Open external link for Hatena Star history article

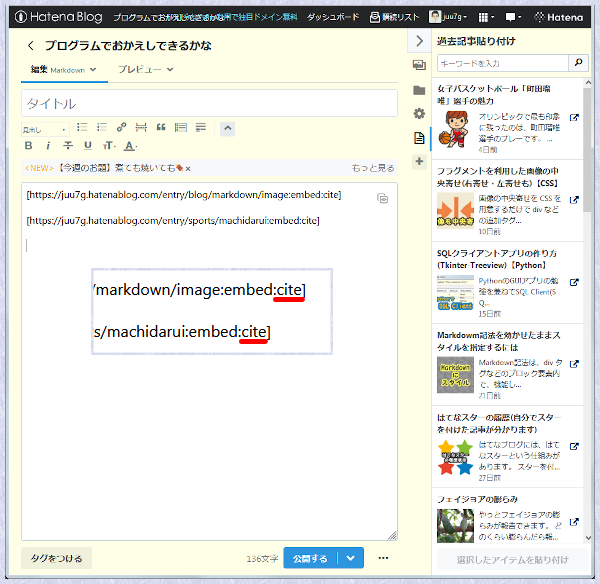click(574, 446)
